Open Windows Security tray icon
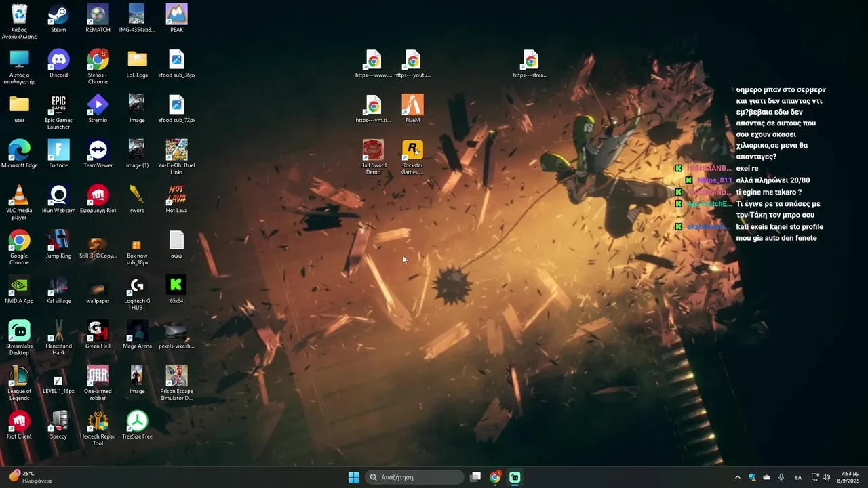The image size is (868, 488). click(752, 477)
